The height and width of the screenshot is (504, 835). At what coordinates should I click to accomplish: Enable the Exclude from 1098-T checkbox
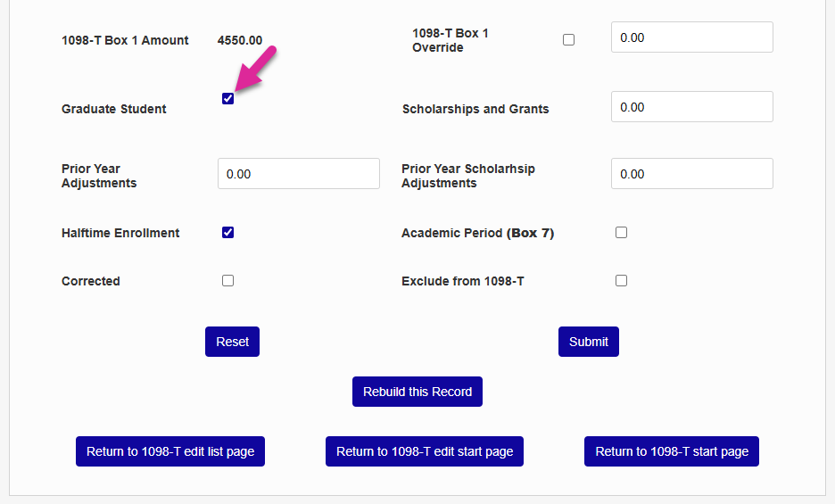pos(622,280)
